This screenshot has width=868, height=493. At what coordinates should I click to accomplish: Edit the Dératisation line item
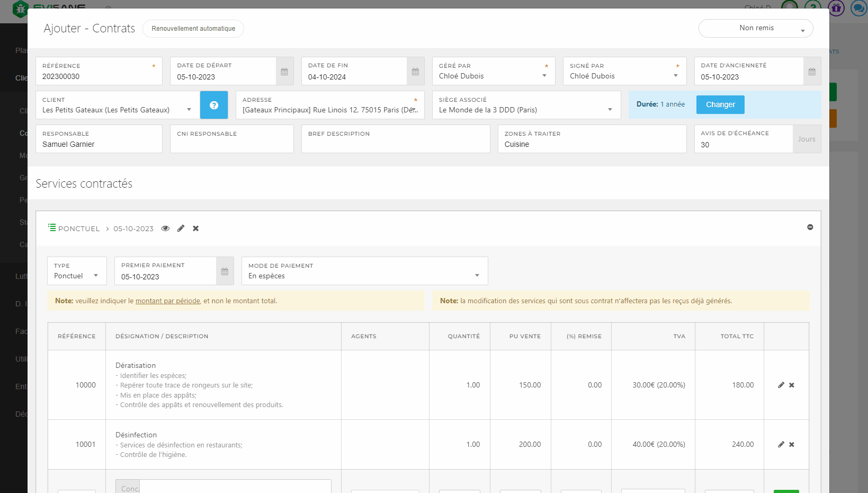pos(781,385)
